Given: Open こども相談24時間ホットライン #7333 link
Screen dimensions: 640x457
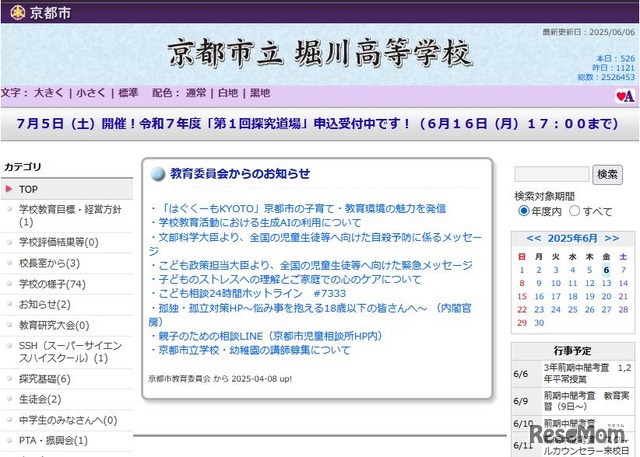Looking at the screenshot, I should pos(252,293).
